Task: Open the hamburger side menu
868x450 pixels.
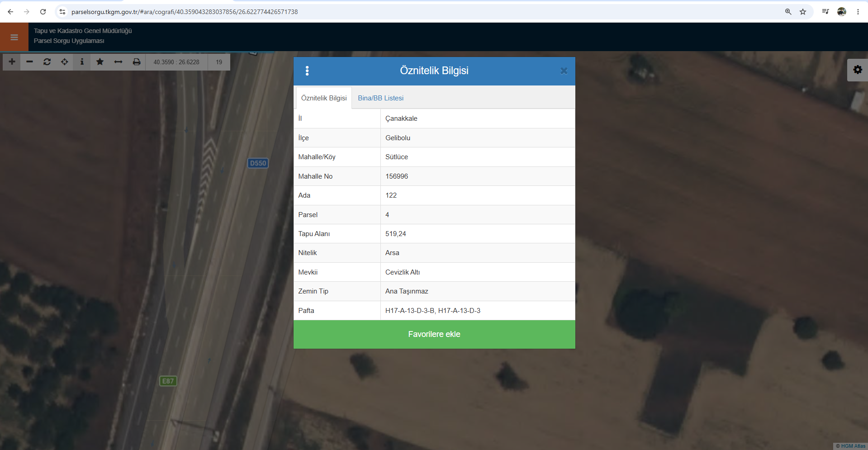Action: pos(14,37)
